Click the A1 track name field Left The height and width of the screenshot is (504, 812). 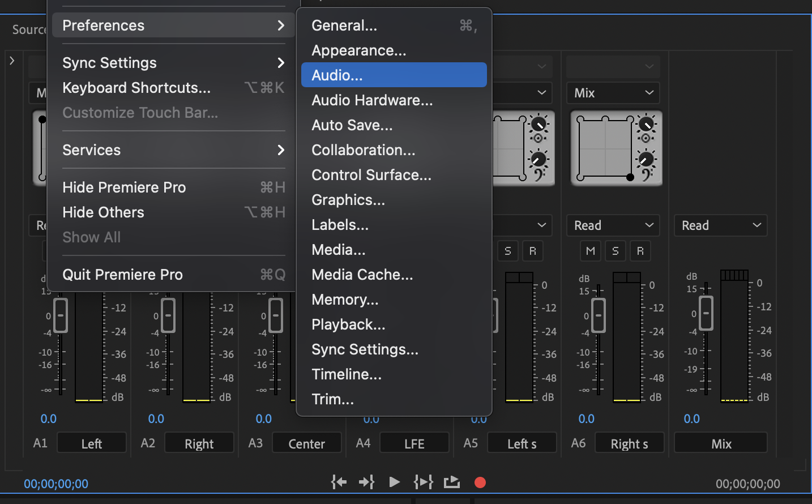tap(92, 443)
